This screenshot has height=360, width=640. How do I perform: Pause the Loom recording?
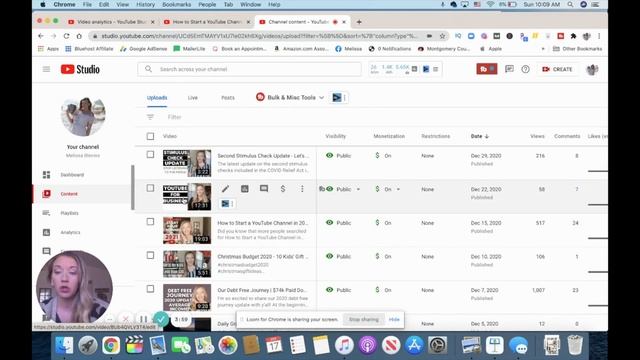(x=143, y=319)
